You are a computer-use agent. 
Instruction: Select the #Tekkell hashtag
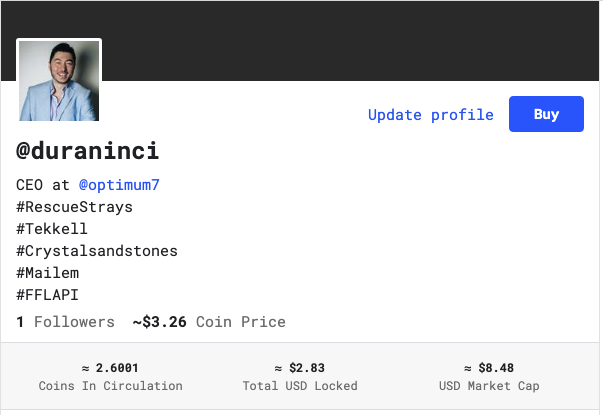coord(52,229)
